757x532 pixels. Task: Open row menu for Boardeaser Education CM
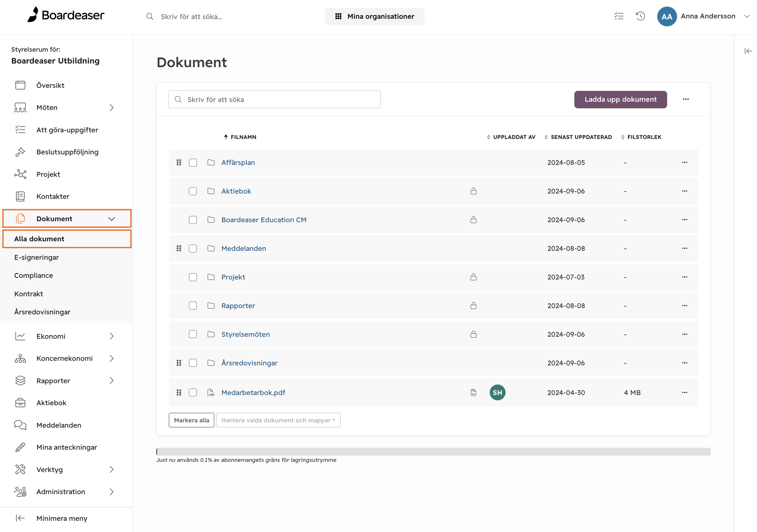[x=685, y=220]
